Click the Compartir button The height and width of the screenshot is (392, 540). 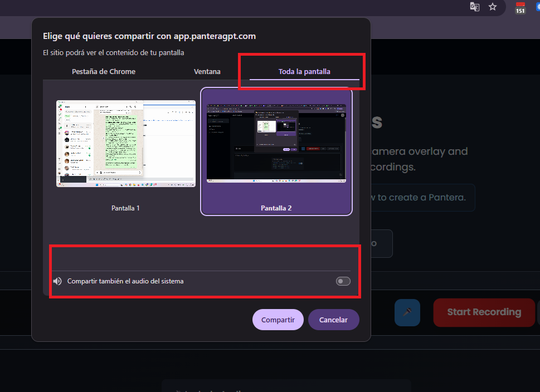pos(278,320)
